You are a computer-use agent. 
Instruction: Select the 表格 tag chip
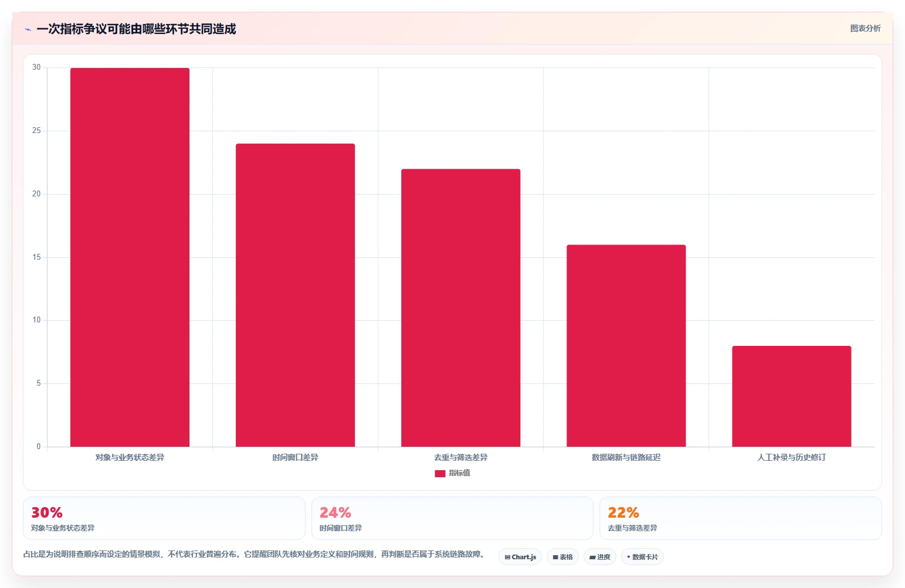562,557
